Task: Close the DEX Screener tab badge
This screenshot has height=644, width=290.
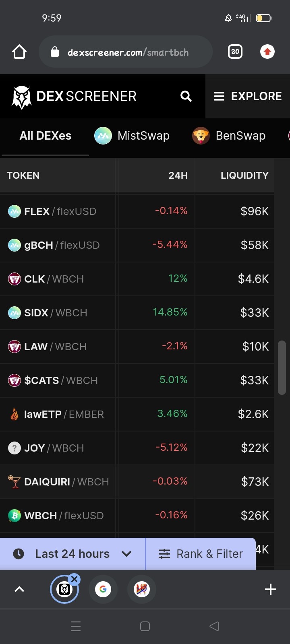Action: (x=74, y=579)
